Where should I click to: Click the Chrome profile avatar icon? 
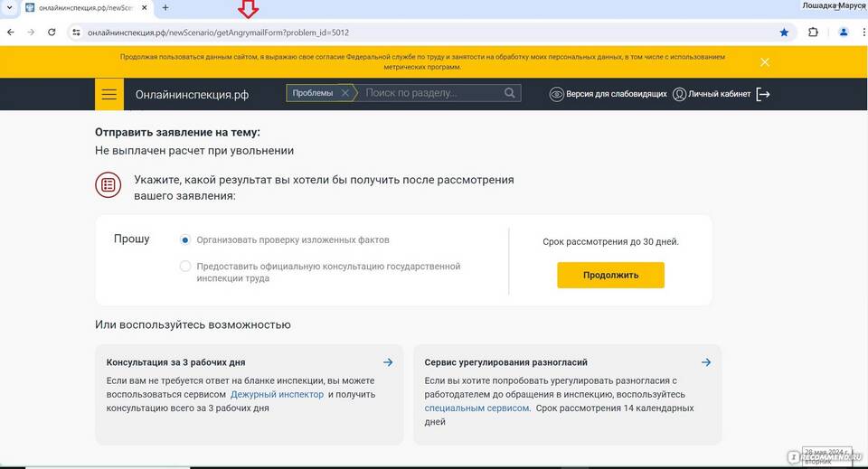[x=843, y=33]
